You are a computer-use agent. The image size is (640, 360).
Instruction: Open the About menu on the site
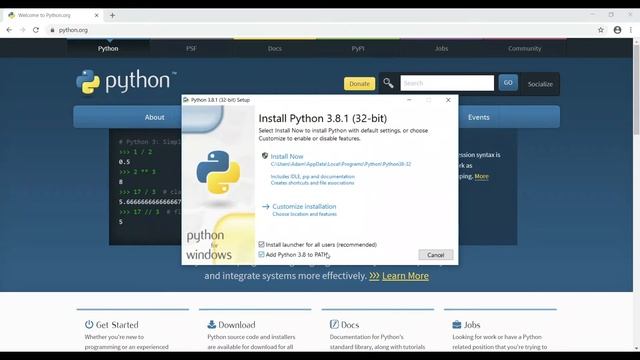154,117
